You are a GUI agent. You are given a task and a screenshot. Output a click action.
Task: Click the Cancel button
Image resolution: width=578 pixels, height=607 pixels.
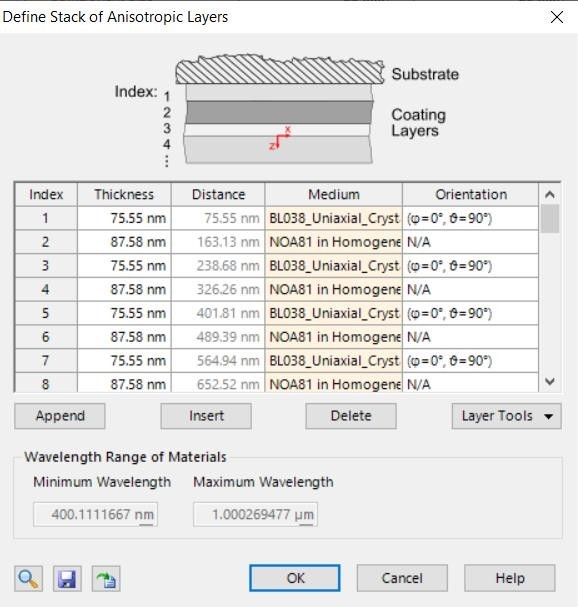402,578
